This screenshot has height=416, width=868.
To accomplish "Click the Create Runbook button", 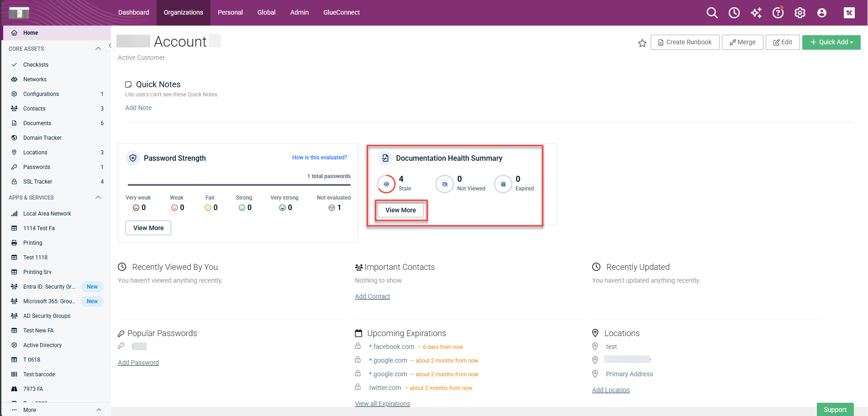I will 684,42.
